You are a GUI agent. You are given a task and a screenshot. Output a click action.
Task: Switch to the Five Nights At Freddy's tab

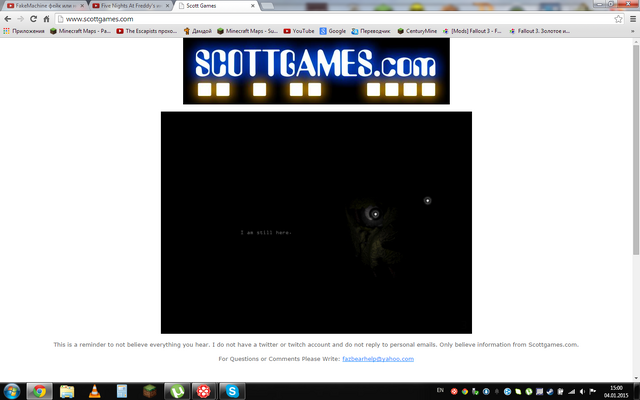tap(131, 6)
